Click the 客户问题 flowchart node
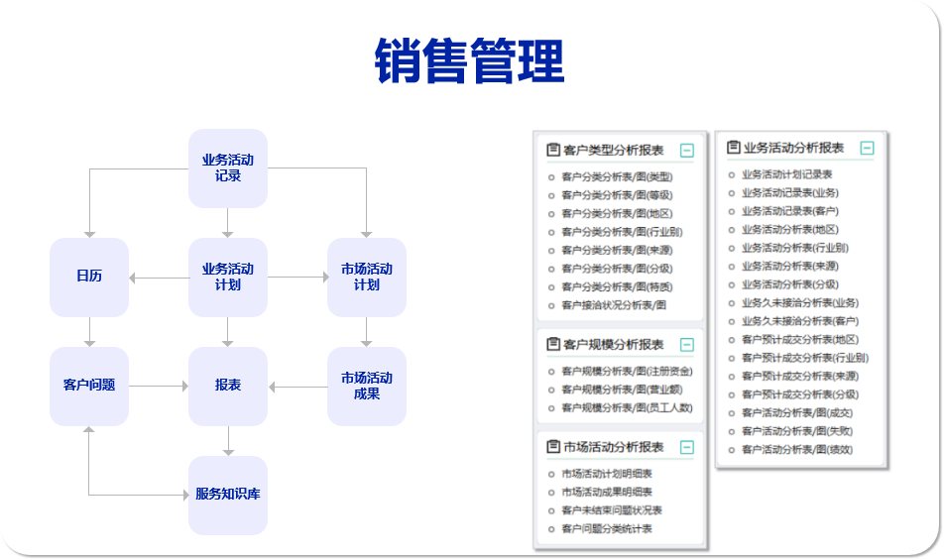The image size is (944, 560). [x=89, y=386]
